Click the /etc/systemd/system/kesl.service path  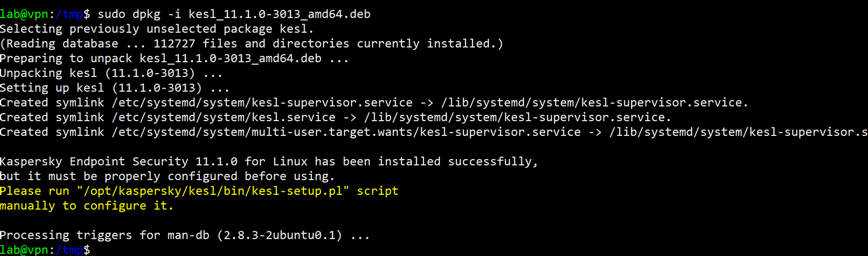(224, 117)
